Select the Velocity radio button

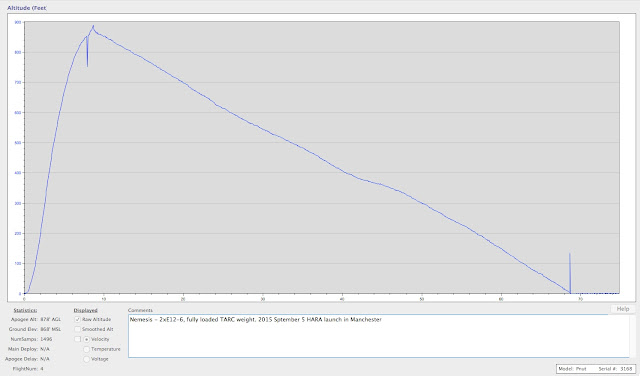tap(87, 339)
